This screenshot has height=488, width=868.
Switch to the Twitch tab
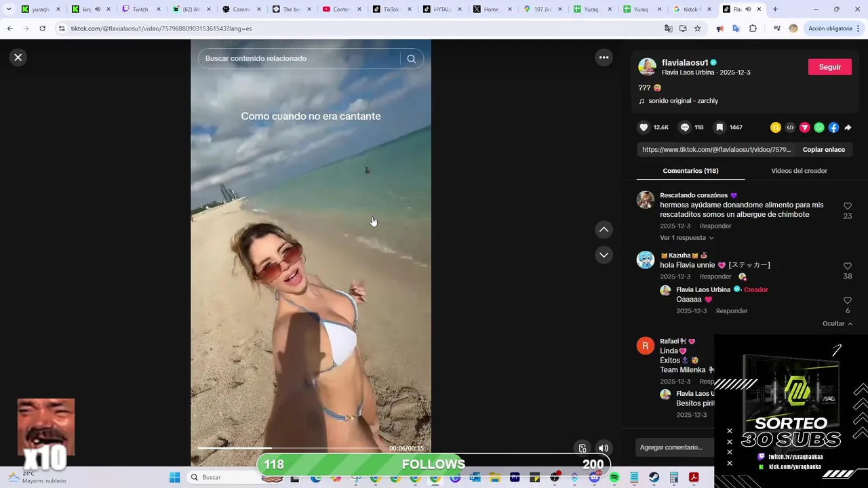coord(140,9)
